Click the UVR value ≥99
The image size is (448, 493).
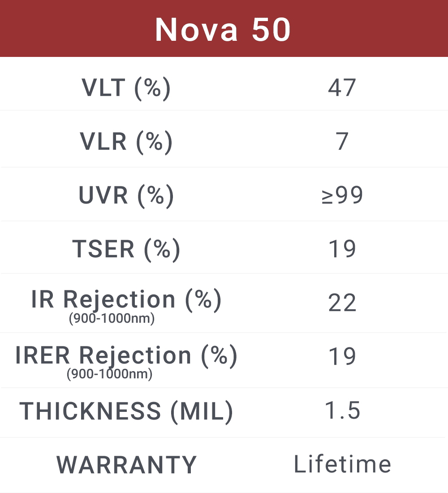point(342,195)
